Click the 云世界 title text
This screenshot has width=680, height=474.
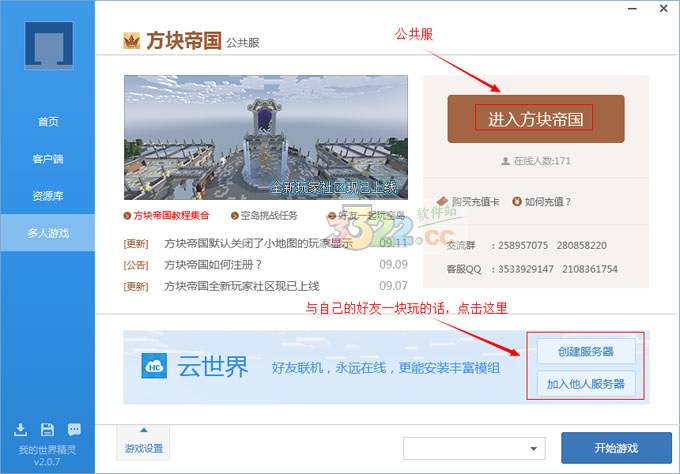click(212, 367)
